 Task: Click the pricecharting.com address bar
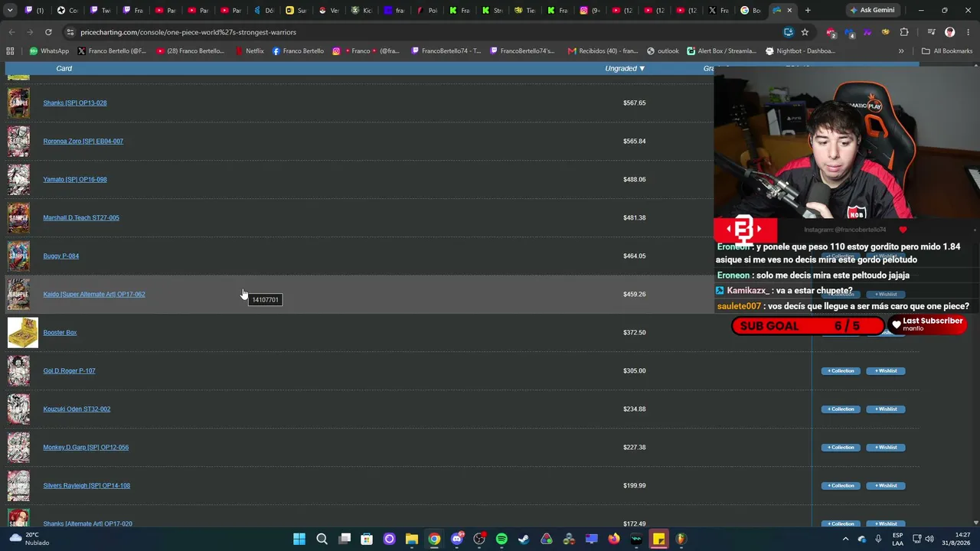click(x=421, y=32)
